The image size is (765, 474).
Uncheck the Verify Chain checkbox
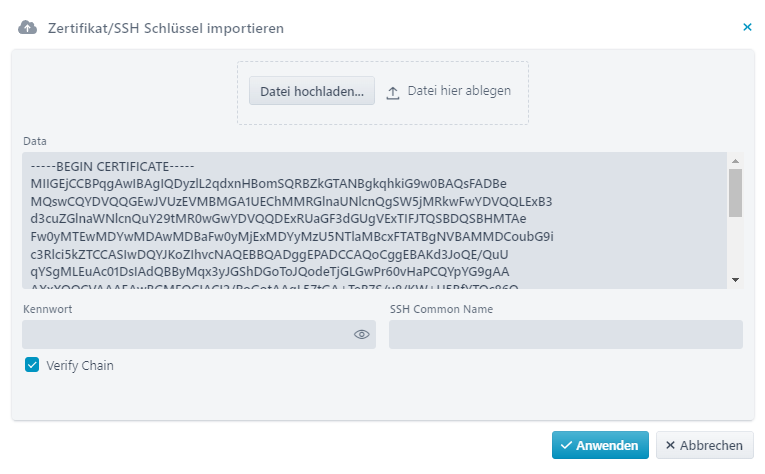coord(32,365)
